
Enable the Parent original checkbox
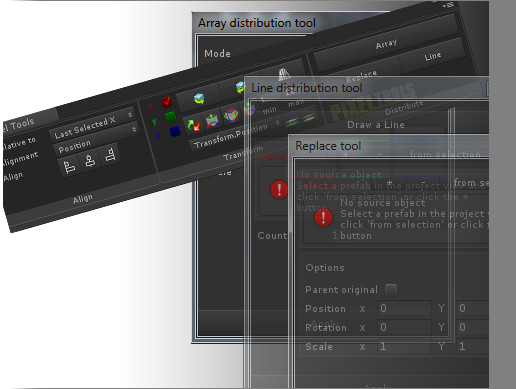pos(391,290)
